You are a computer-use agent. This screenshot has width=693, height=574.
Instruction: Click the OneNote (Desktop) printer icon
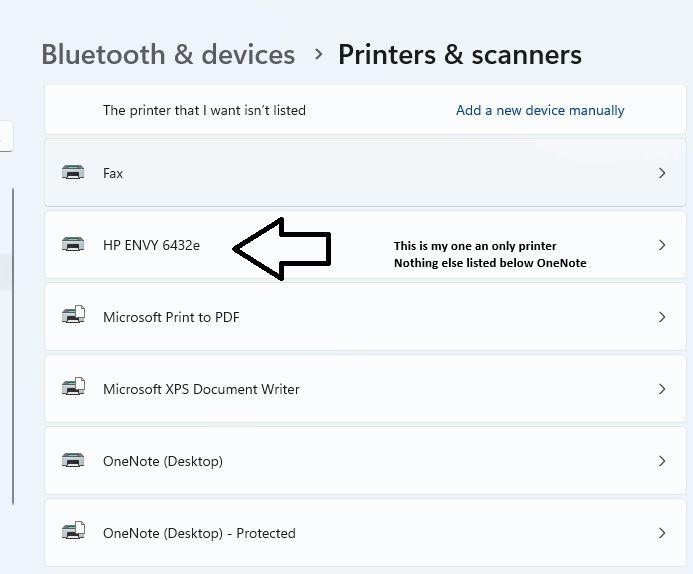[x=73, y=461]
